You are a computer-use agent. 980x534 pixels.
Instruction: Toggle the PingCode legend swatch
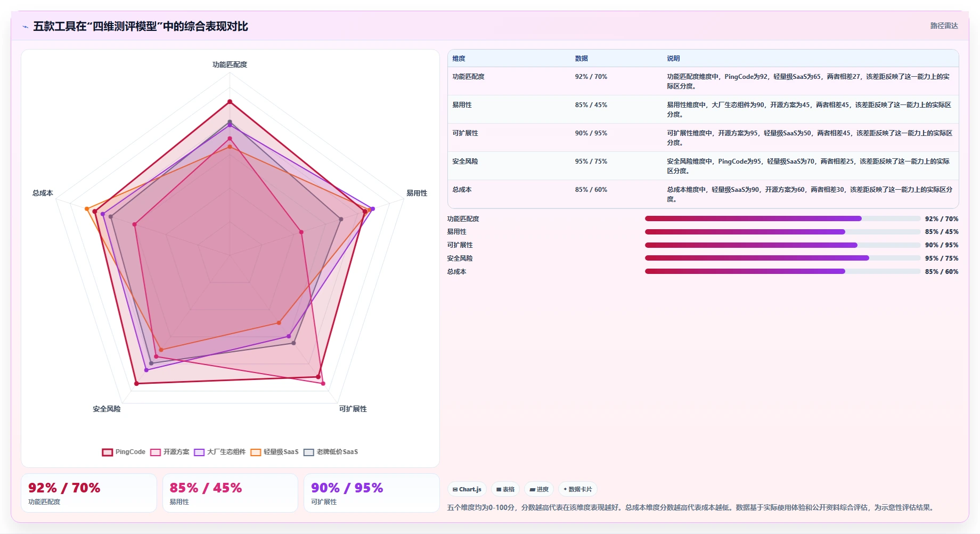coord(108,452)
